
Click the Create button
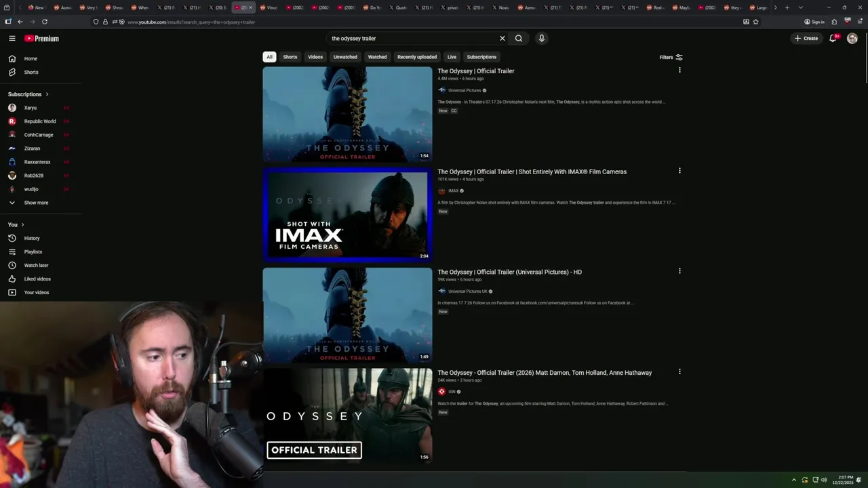[x=807, y=39]
